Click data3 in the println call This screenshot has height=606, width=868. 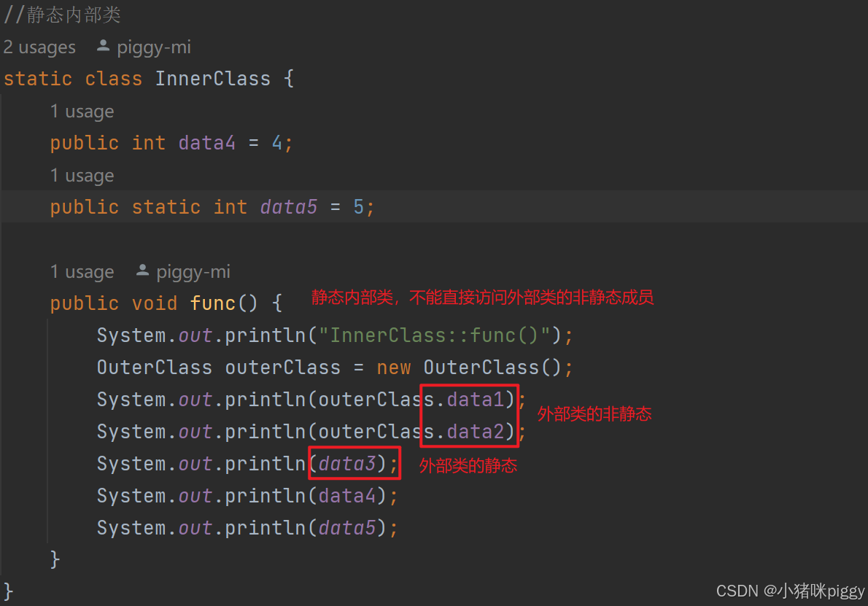347,464
